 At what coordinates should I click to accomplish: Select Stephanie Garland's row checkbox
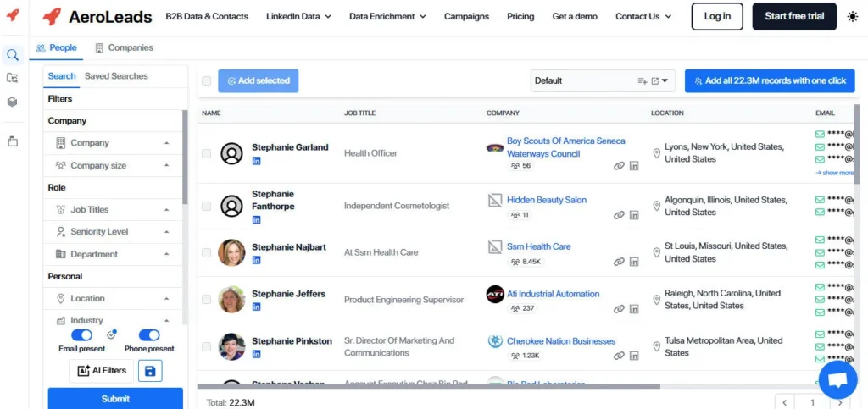(x=207, y=153)
